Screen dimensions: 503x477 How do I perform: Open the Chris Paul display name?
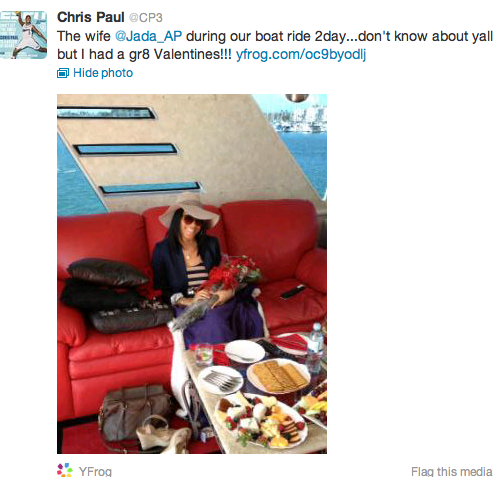pyautogui.click(x=90, y=17)
